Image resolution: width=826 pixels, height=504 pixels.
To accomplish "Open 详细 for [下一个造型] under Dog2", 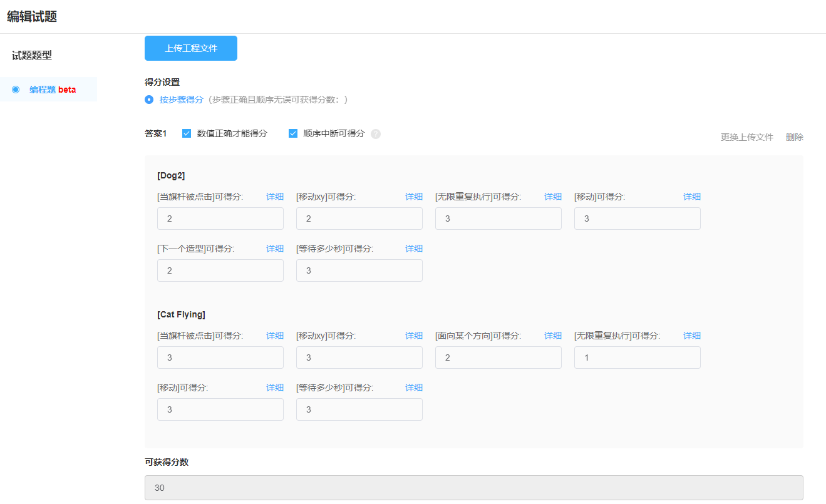I will [x=275, y=248].
